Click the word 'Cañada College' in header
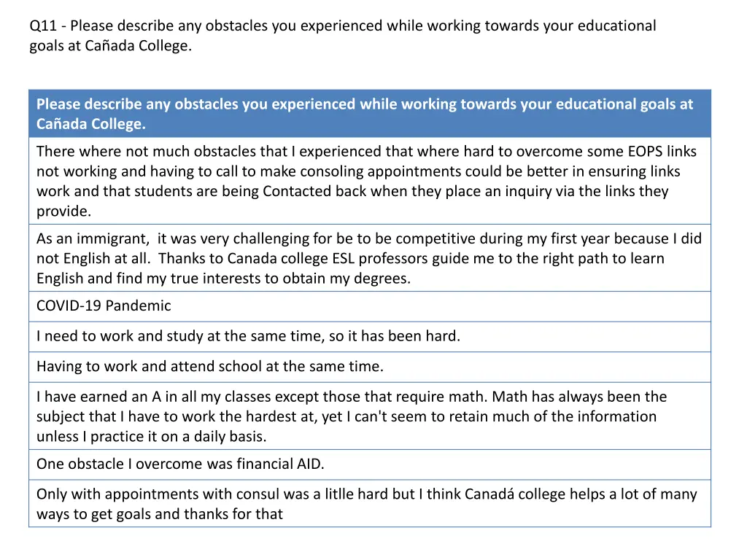Viewport: 747px width, 560px height. (x=91, y=124)
